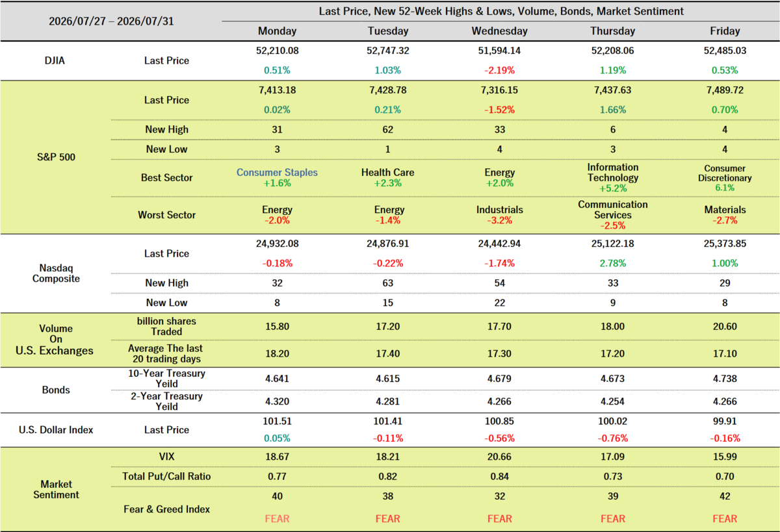The image size is (780, 532).
Task: Select Friday 10-Year yield 4.738
Action: pos(725,379)
